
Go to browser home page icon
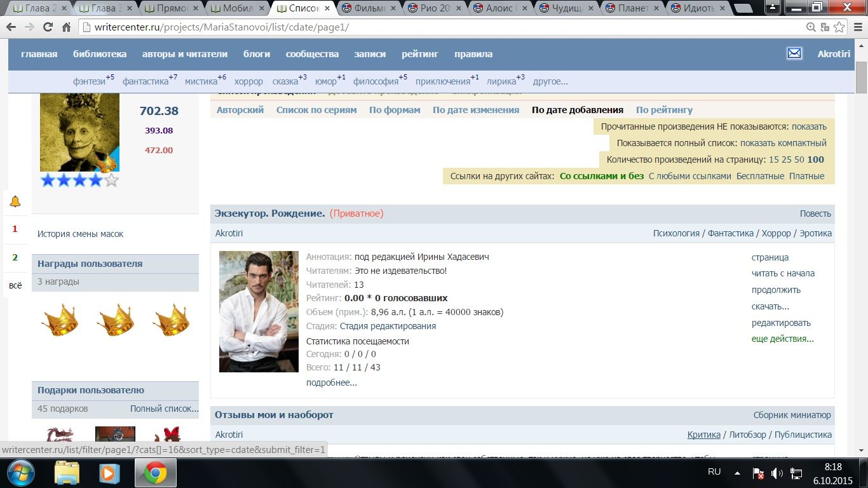66,27
